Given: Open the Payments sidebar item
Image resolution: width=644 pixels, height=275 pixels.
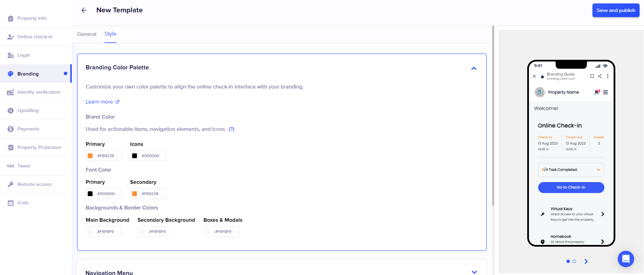Looking at the screenshot, I should click(x=28, y=129).
